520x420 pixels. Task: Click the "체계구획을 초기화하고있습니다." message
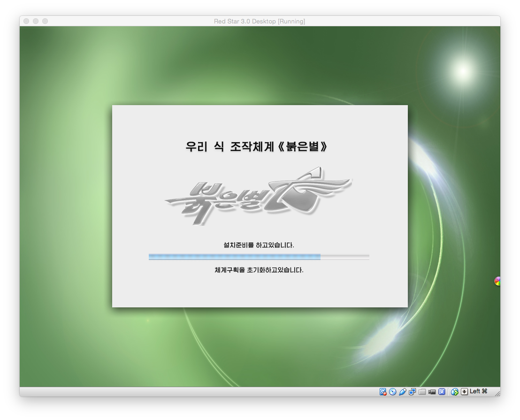pyautogui.click(x=259, y=270)
